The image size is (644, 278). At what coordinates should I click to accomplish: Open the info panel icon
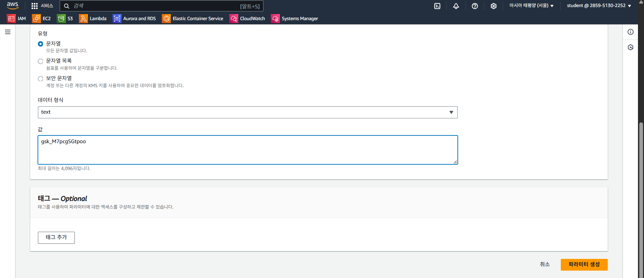click(x=631, y=32)
